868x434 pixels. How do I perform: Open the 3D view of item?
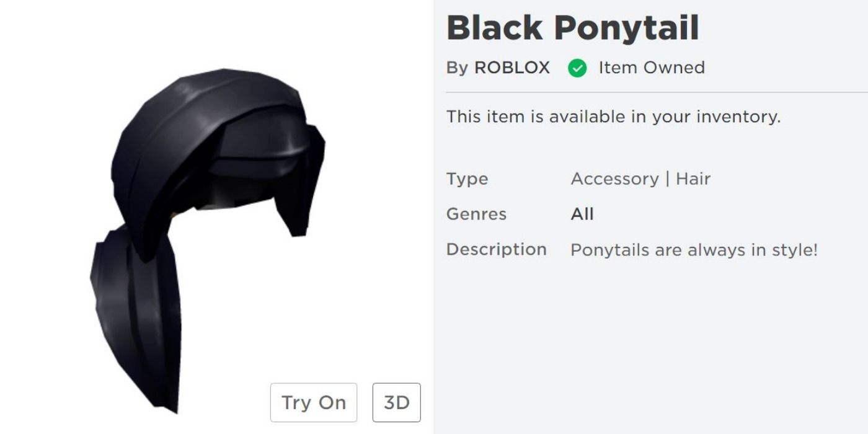point(397,402)
